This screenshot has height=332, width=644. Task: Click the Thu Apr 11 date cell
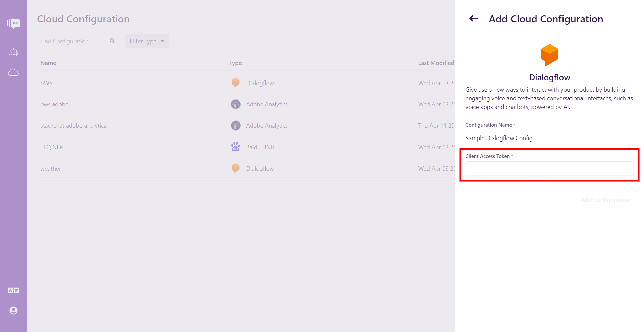coord(437,126)
